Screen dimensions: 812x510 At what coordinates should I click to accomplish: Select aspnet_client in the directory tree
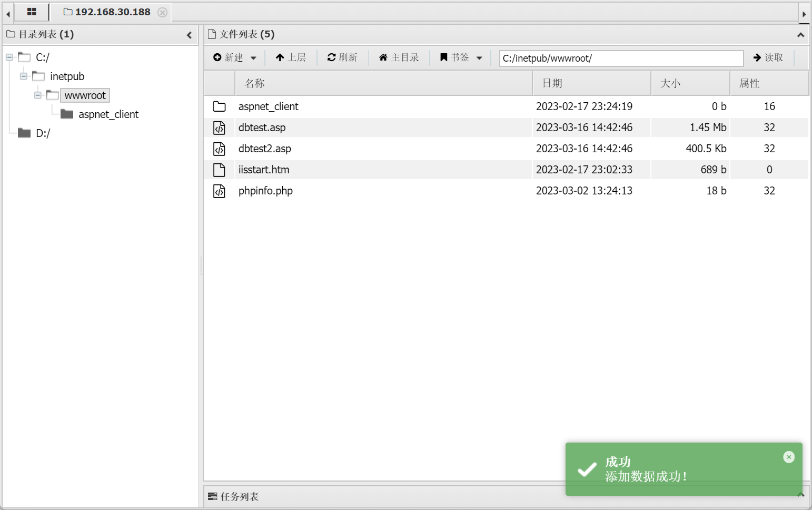(x=108, y=114)
